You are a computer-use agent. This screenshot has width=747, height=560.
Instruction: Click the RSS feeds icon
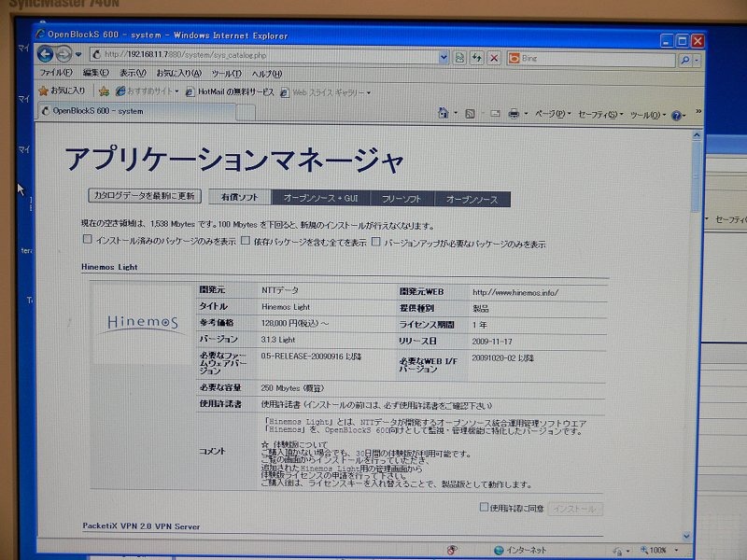(470, 113)
